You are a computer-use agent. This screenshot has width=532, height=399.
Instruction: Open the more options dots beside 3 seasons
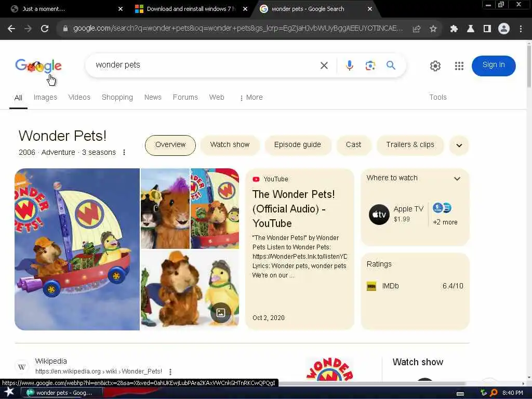tap(124, 152)
